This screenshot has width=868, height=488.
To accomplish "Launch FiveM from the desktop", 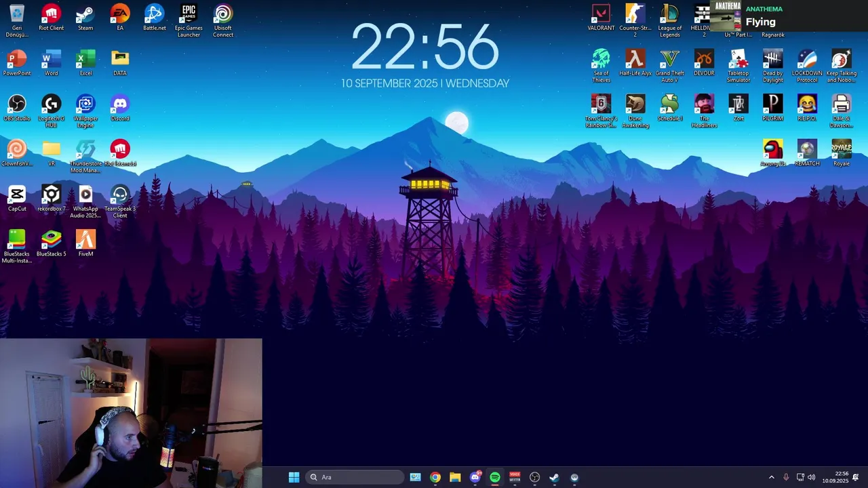I will tap(85, 244).
